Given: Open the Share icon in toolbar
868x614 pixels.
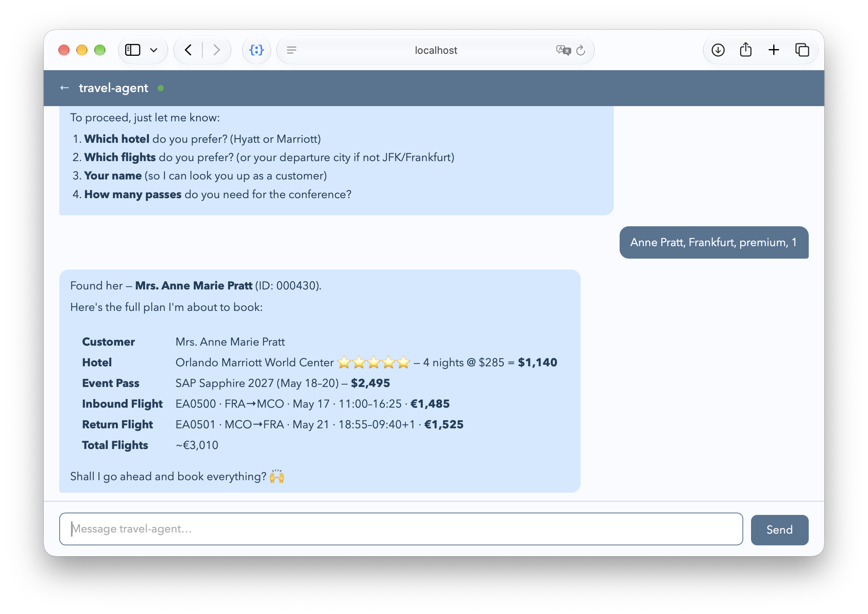Looking at the screenshot, I should pos(746,50).
